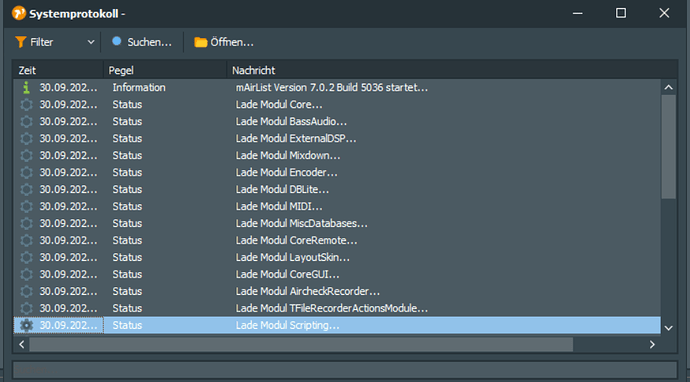Click the horizontal scrollbar left arrow

(x=22, y=345)
